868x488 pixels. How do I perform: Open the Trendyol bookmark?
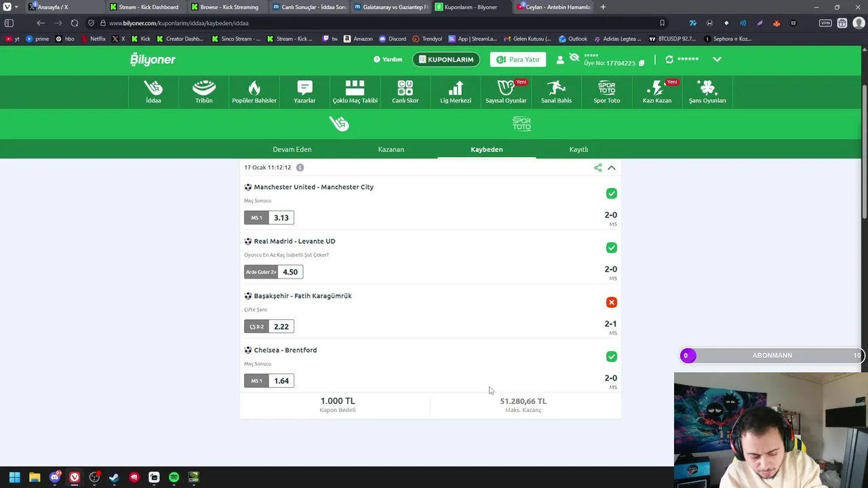427,39
